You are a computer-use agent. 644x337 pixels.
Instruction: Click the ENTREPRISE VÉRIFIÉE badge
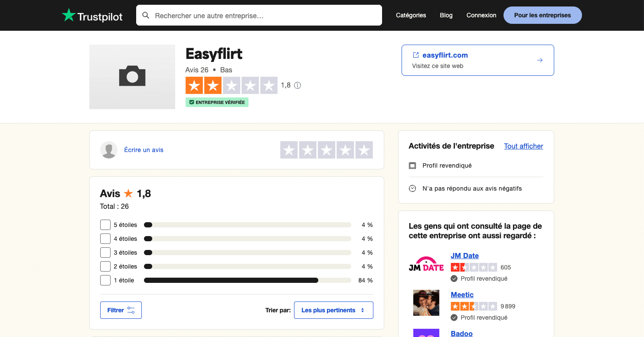click(x=217, y=102)
